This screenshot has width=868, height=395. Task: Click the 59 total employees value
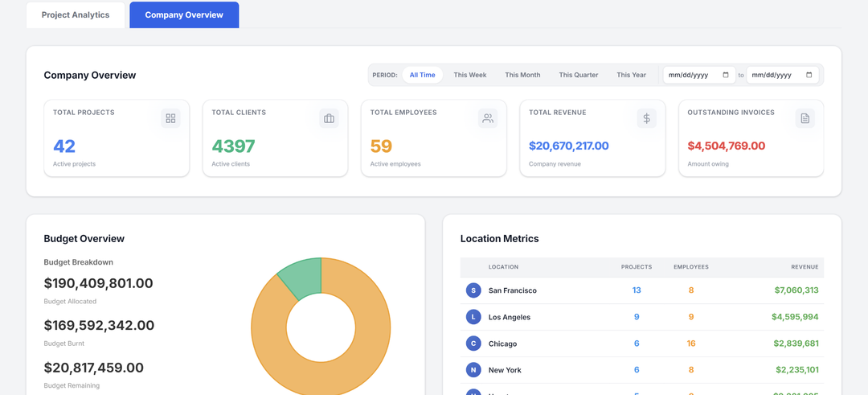[381, 146]
